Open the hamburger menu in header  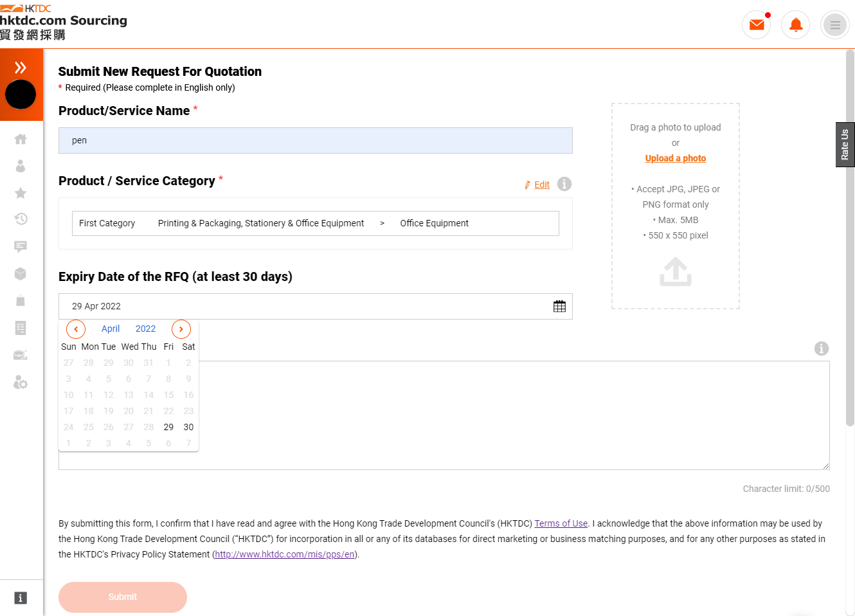[835, 26]
